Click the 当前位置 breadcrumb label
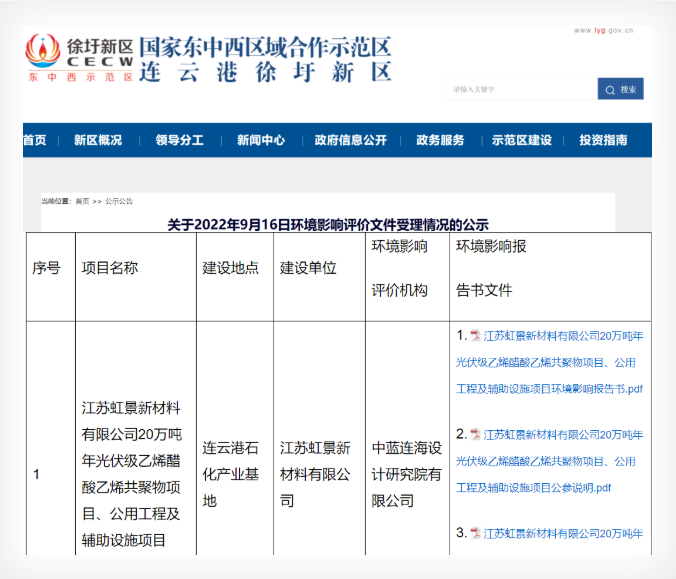 tap(56, 201)
